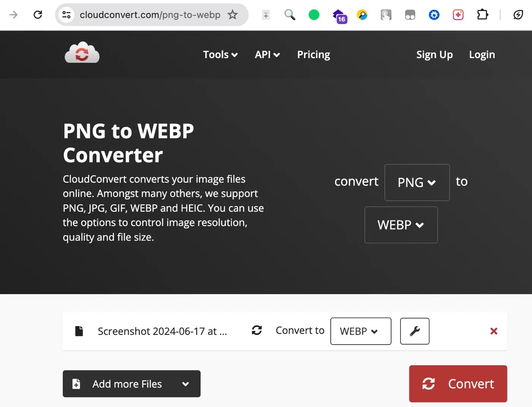Screen dimensions: 532x407
Task: Expand the Add more Files chevron
Action: (185, 384)
